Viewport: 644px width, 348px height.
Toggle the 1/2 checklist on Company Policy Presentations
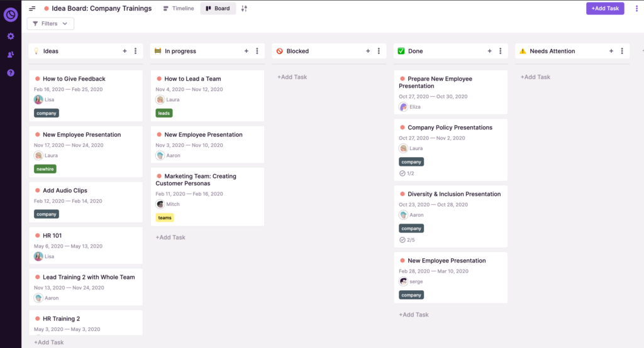click(x=407, y=173)
